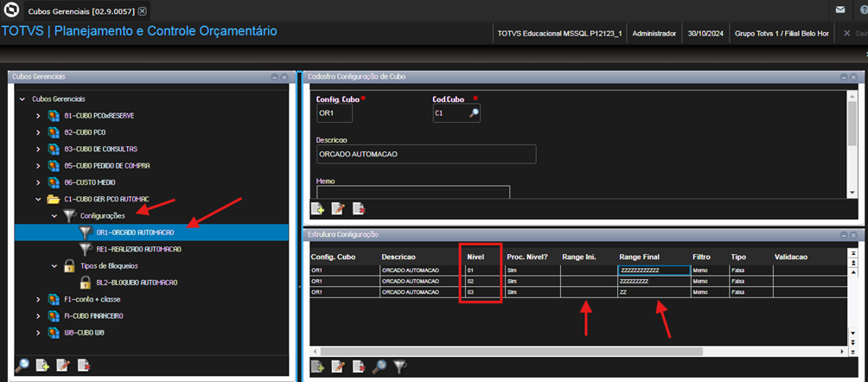Click folder icon of C1-CUBO GER PCO AUTOMAC
The image size is (868, 382).
point(54,199)
